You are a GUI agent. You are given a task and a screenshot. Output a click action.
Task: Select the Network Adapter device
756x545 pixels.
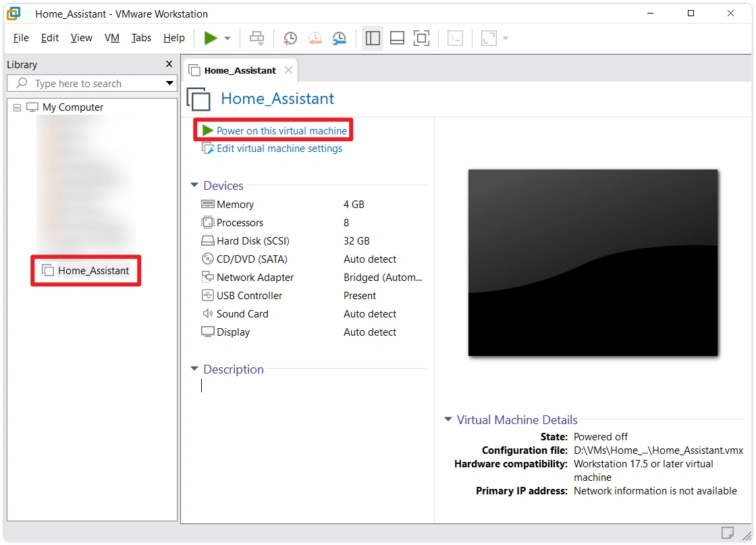[311, 278]
